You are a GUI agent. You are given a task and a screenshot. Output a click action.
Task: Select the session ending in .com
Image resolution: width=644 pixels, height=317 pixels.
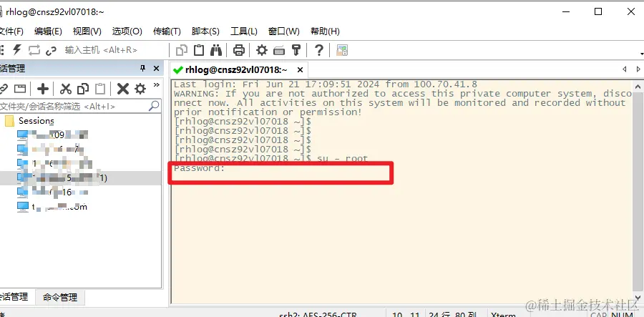(59, 207)
